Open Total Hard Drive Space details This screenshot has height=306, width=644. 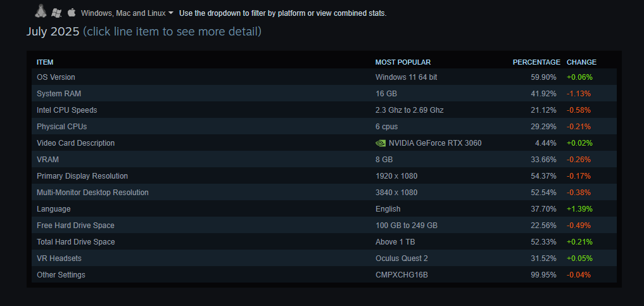pyautogui.click(x=324, y=241)
